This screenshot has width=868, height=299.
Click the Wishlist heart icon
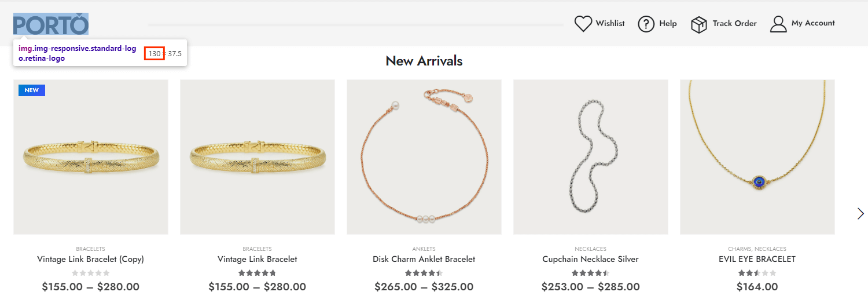(583, 24)
